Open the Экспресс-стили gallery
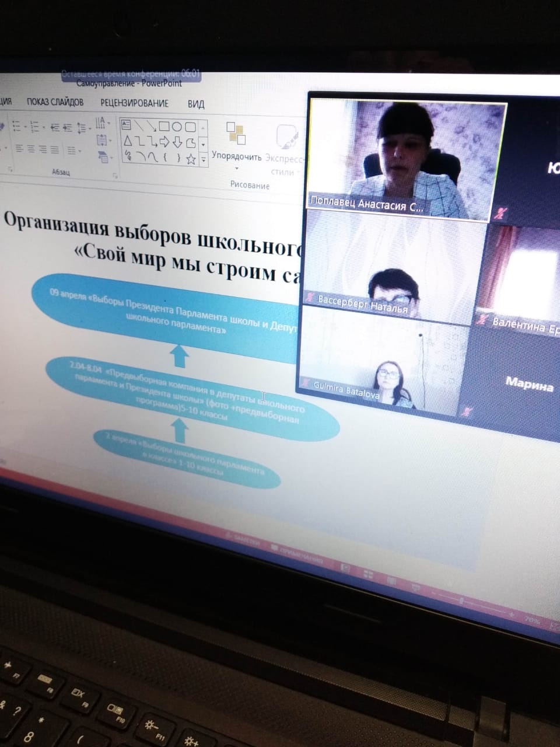 (285, 149)
